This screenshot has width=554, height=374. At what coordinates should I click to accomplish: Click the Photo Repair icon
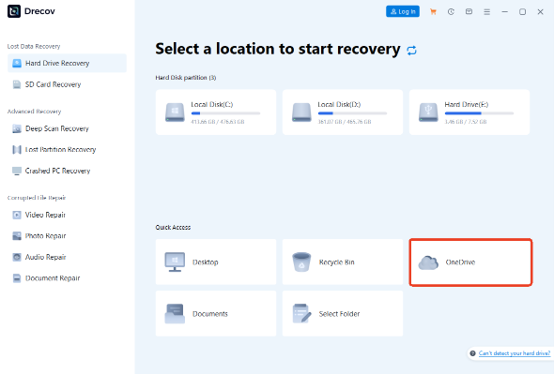pyautogui.click(x=17, y=236)
